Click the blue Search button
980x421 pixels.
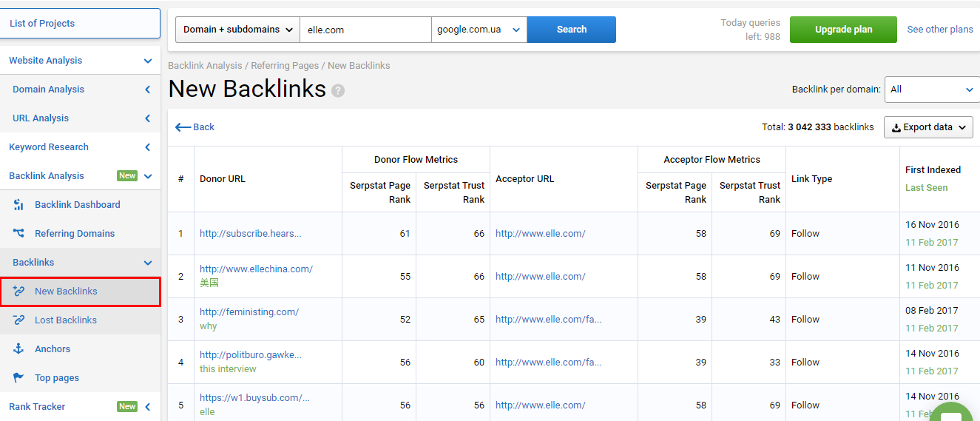click(x=572, y=30)
